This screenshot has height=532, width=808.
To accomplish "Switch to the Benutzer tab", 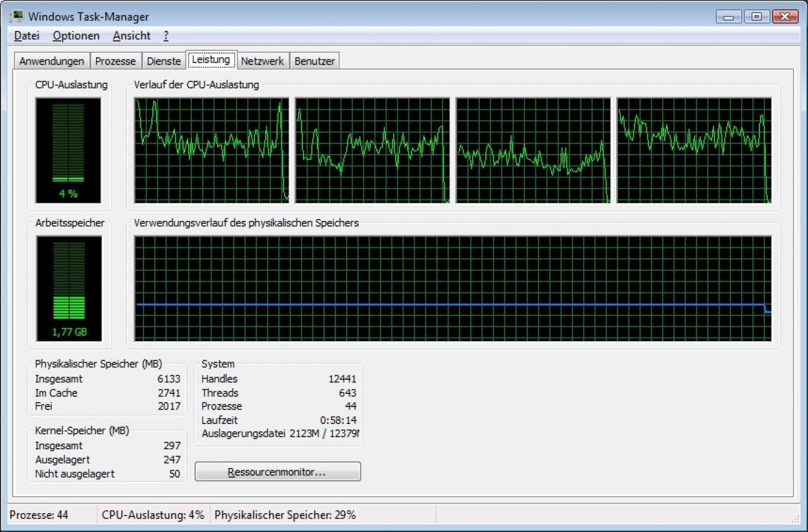I will pyautogui.click(x=314, y=61).
